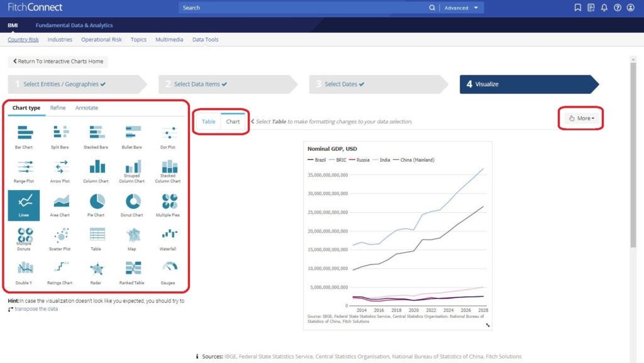Select the Map visualization icon

coord(133,236)
